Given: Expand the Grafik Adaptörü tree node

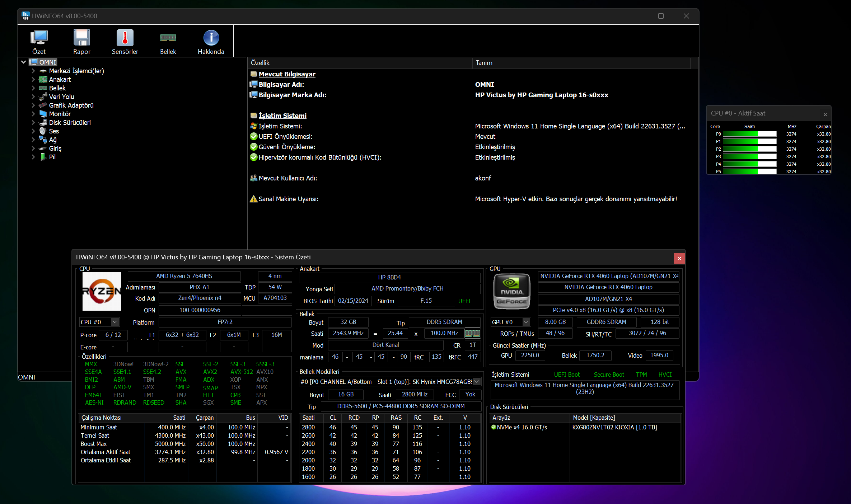Looking at the screenshot, I should coord(33,105).
